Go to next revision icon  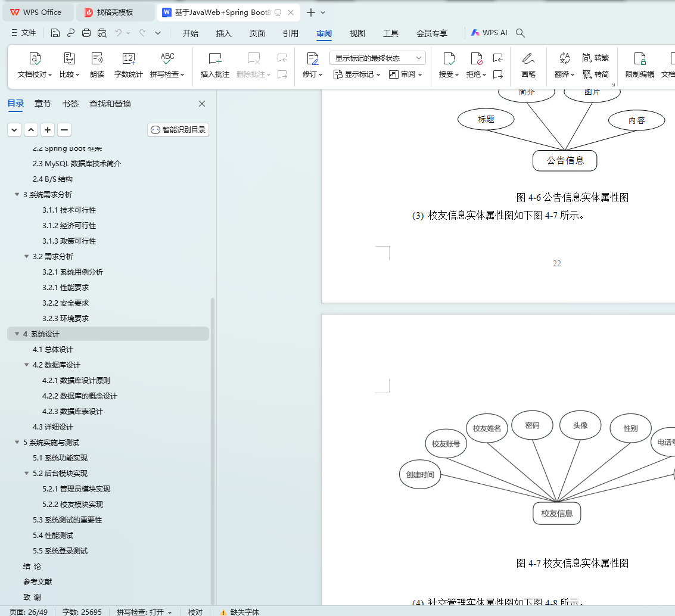click(498, 74)
